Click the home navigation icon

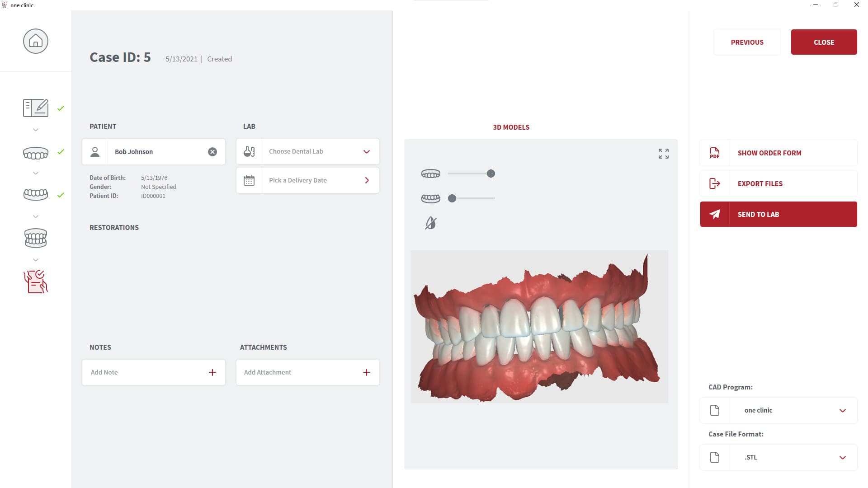click(x=35, y=41)
